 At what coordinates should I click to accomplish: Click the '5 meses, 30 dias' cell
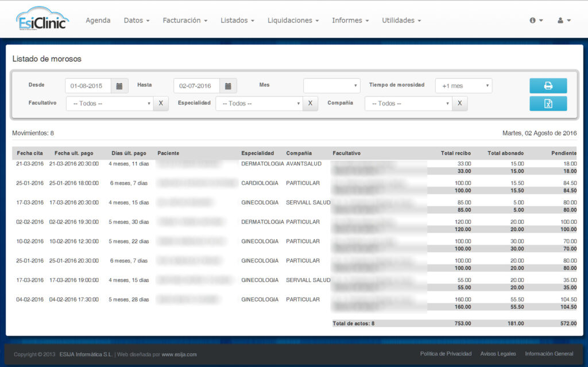click(129, 222)
